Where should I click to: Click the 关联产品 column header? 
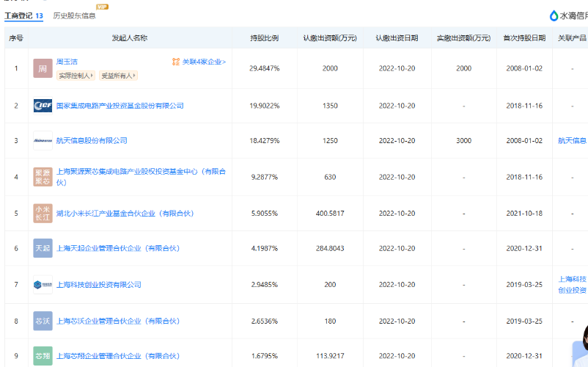point(572,38)
